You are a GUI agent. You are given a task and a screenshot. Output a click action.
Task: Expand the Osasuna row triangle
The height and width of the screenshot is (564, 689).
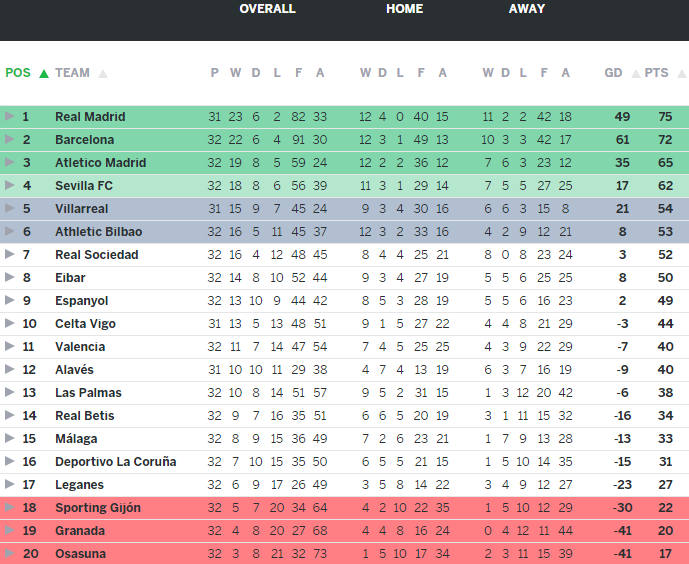(10, 554)
